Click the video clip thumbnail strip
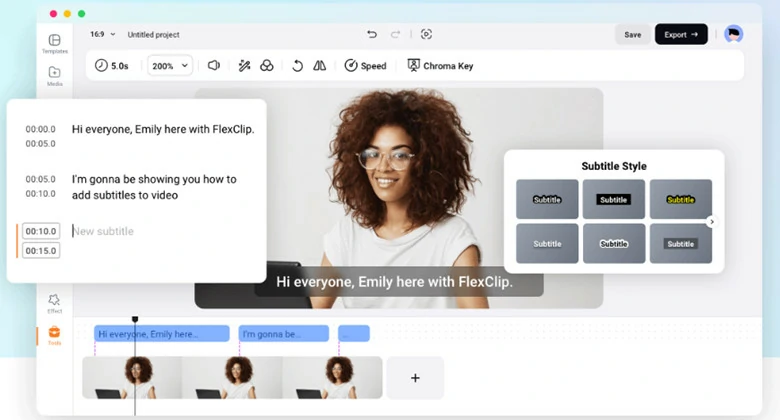 coord(232,378)
